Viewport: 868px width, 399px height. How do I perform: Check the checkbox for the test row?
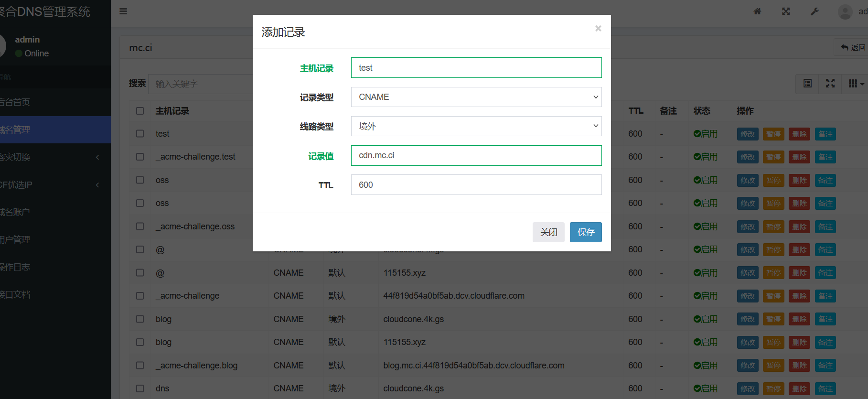coord(140,134)
